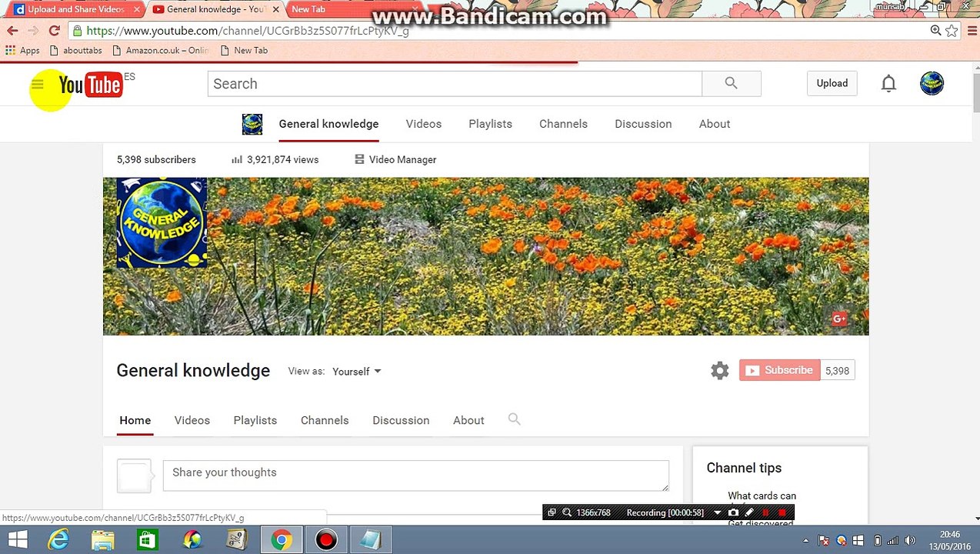
Task: Switch to the New Tab browser tab
Action: [338, 9]
